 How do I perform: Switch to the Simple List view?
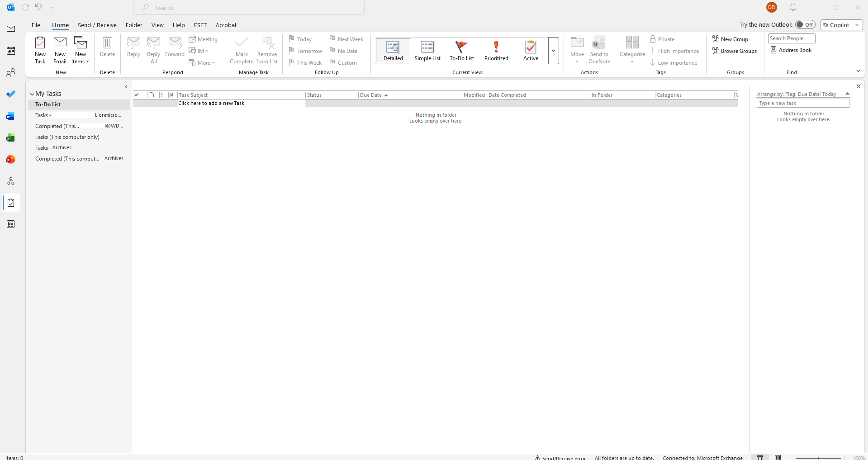click(427, 50)
